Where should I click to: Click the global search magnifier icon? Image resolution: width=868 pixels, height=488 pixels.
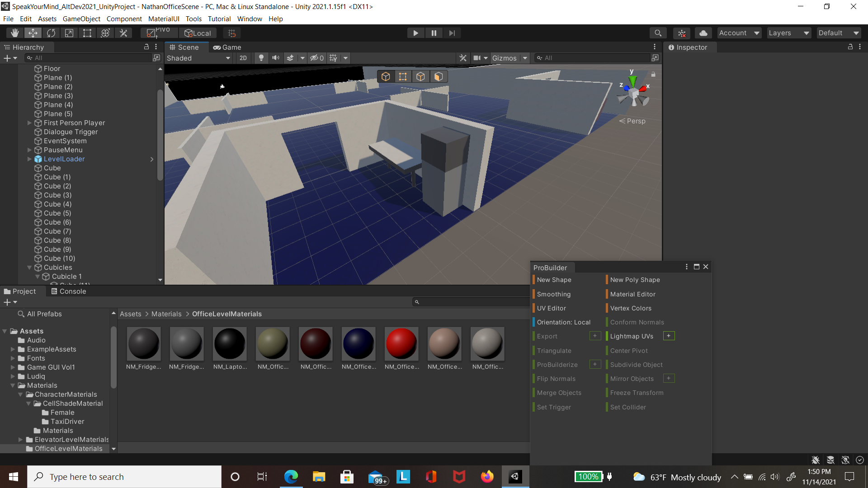pos(658,33)
